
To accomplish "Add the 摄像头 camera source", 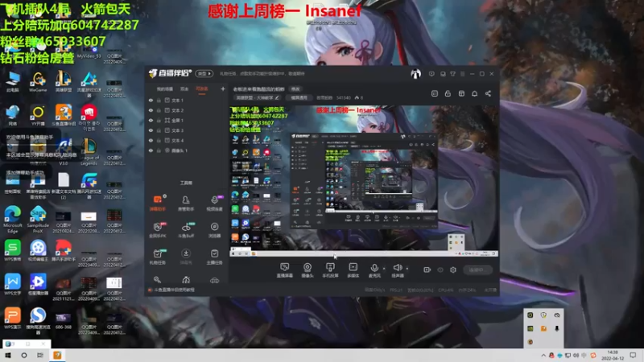I will click(308, 270).
